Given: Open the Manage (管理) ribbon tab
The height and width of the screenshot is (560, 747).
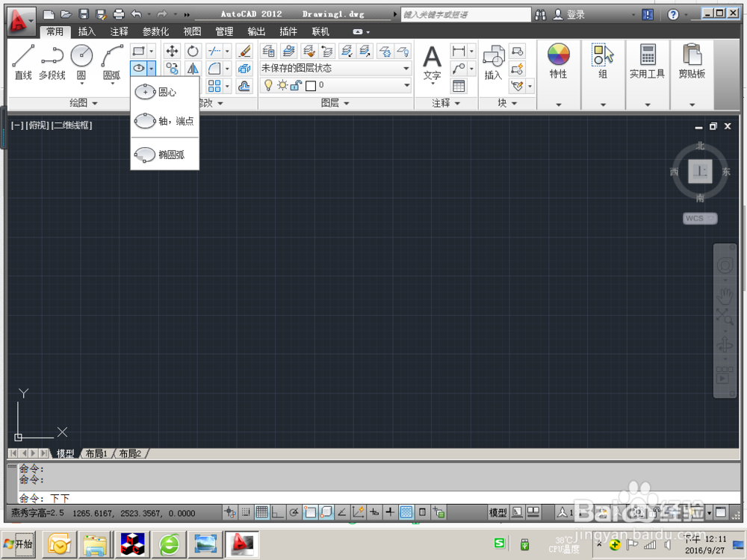Looking at the screenshot, I should tap(224, 31).
